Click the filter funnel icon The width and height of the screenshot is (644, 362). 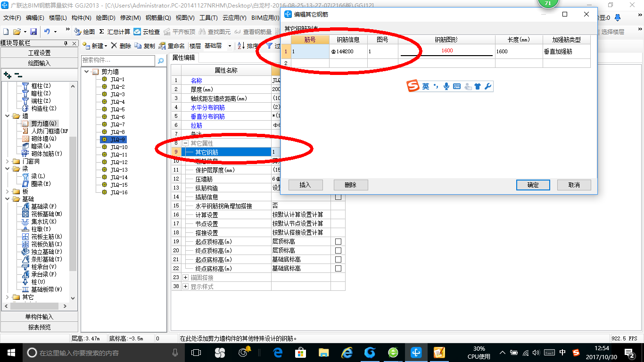point(270,46)
